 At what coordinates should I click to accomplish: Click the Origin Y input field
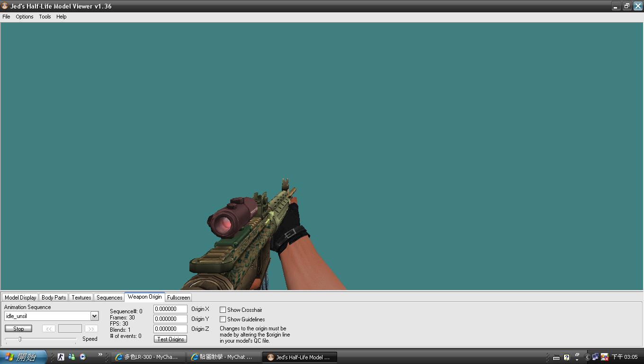(x=170, y=319)
